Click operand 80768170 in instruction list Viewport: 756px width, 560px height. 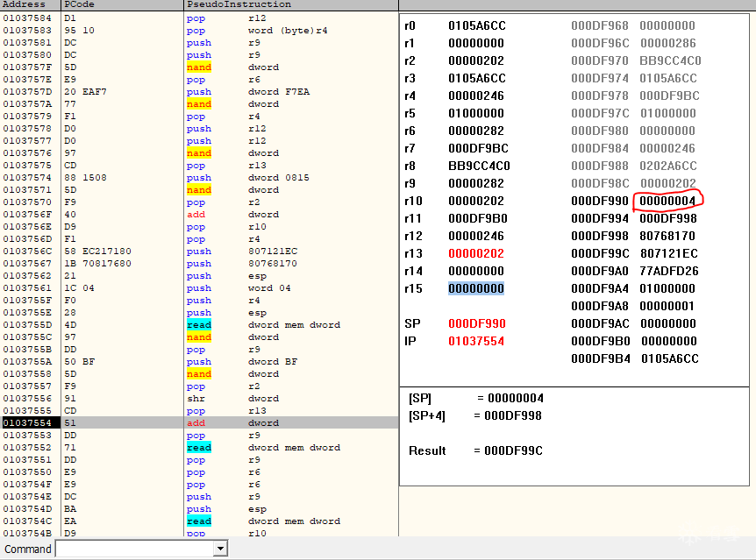click(273, 263)
